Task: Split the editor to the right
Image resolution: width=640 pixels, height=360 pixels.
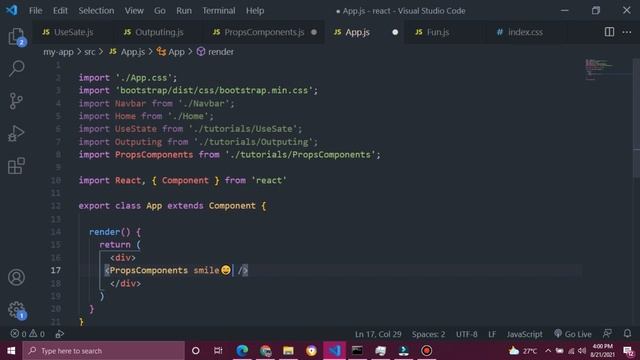Action: [x=609, y=32]
